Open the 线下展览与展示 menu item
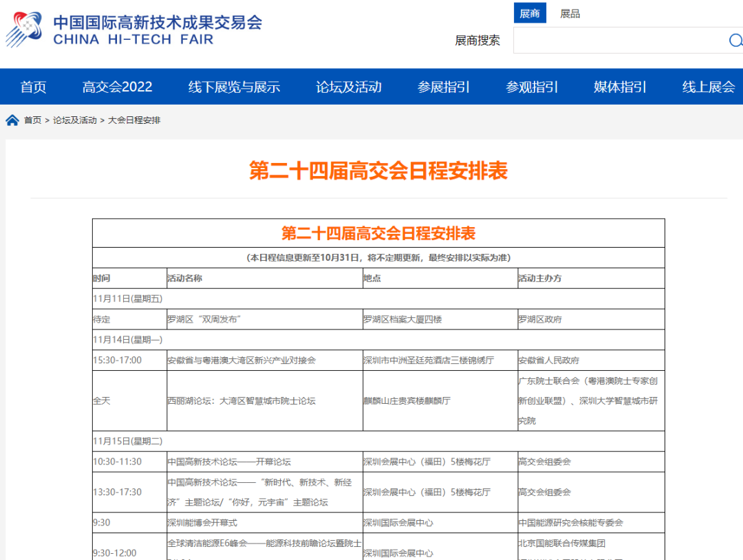The image size is (743, 560). [x=234, y=87]
